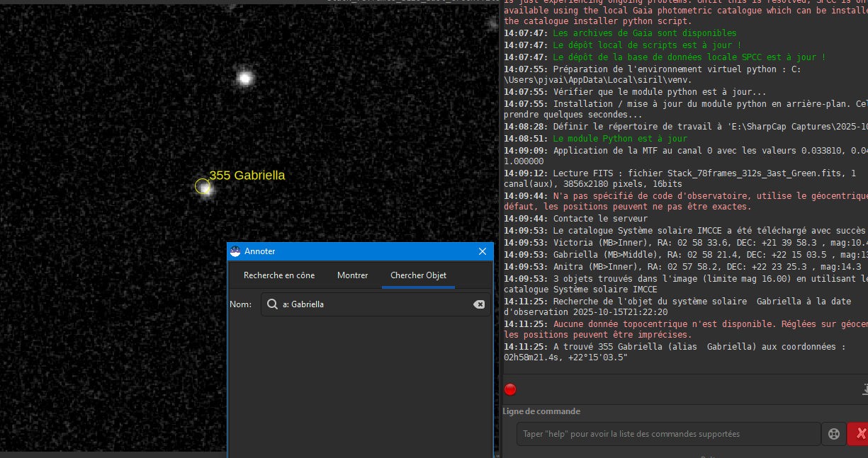Viewport: 868px width, 458px height.
Task: Click the Annoter dialog title text
Action: pos(260,251)
